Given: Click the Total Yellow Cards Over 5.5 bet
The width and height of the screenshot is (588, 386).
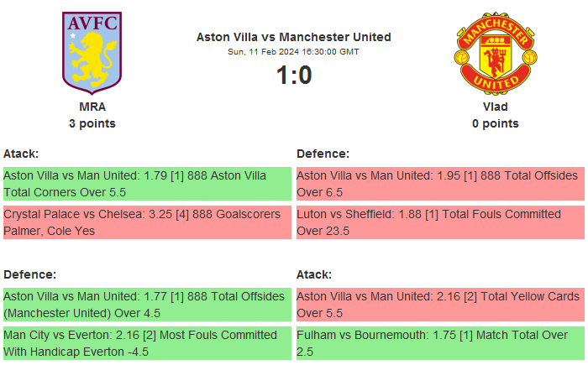Looking at the screenshot, I should click(x=440, y=305).
